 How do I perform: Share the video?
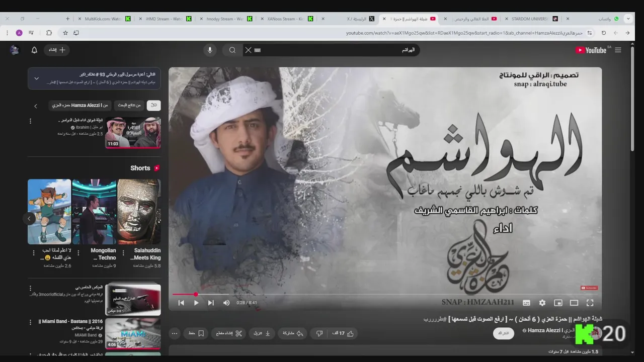click(x=293, y=333)
